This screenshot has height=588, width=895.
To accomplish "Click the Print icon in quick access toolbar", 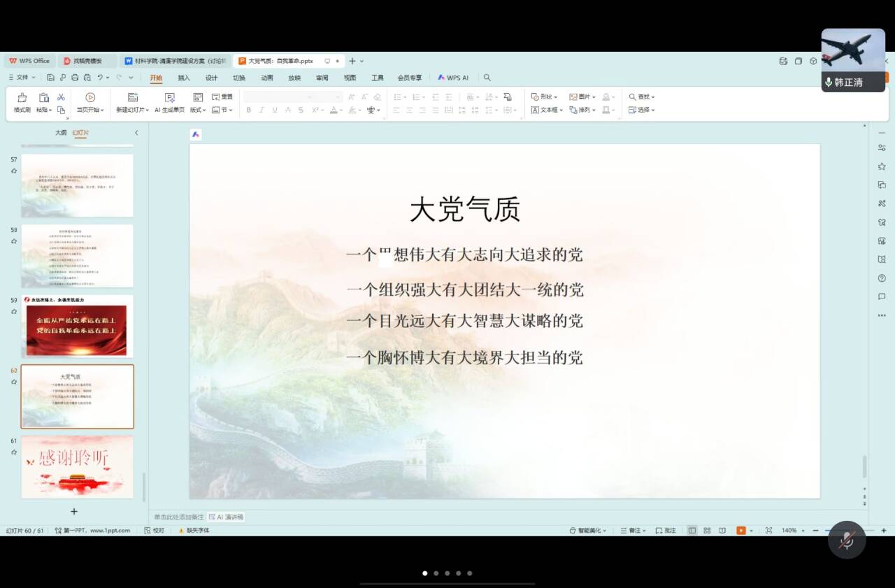I will pos(75,78).
